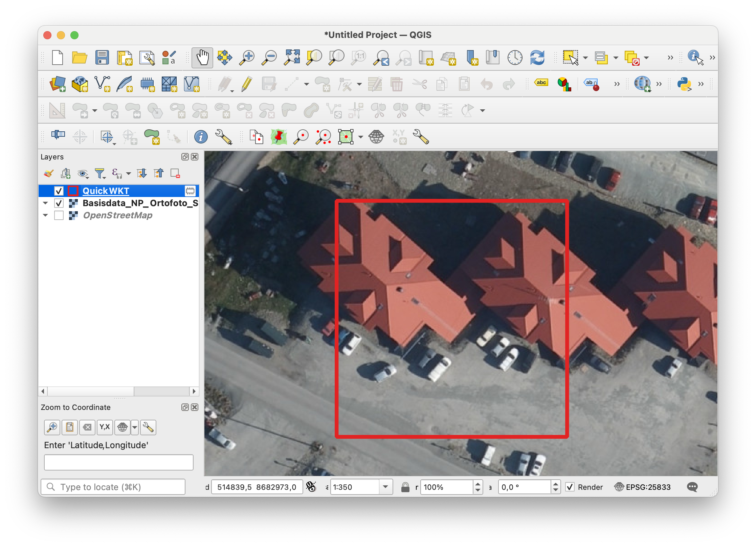The height and width of the screenshot is (547, 756).
Task: Select the QuickWKT layer name
Action: tap(106, 191)
